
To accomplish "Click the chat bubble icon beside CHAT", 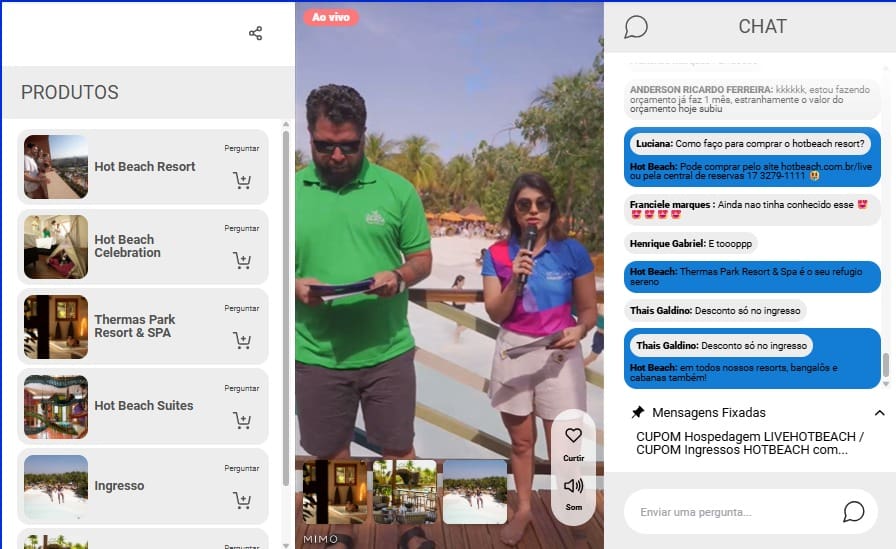I will tap(635, 27).
